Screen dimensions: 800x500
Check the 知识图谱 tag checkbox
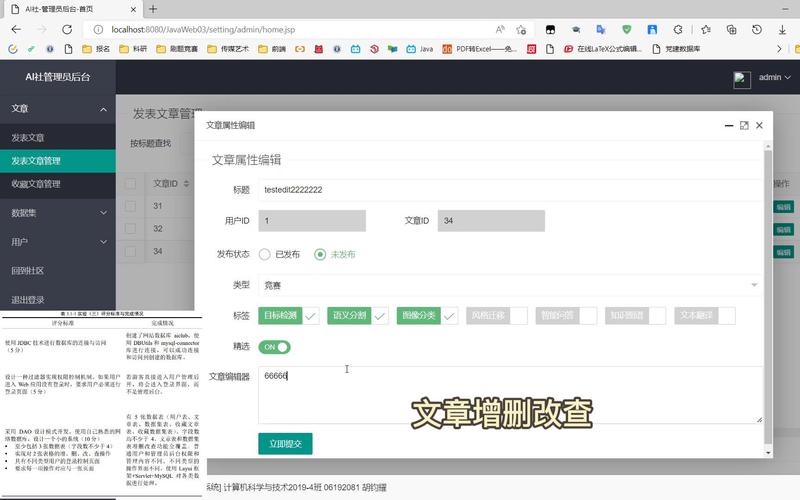tap(635, 316)
